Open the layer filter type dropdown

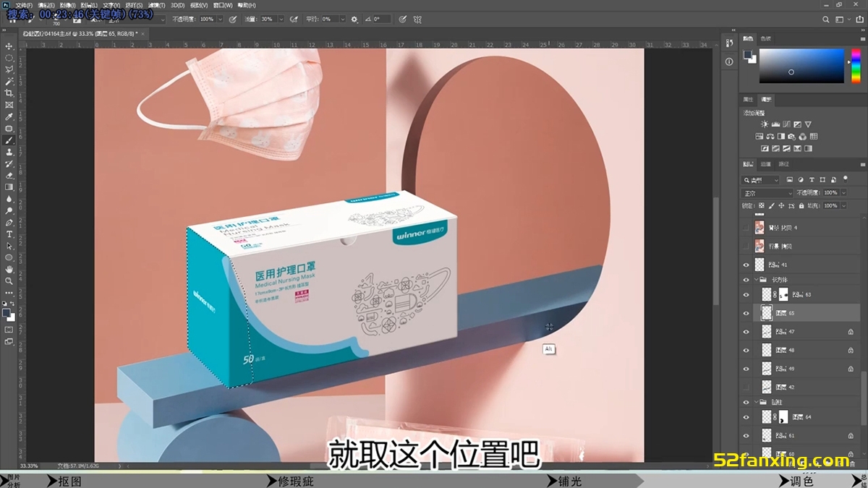point(761,180)
